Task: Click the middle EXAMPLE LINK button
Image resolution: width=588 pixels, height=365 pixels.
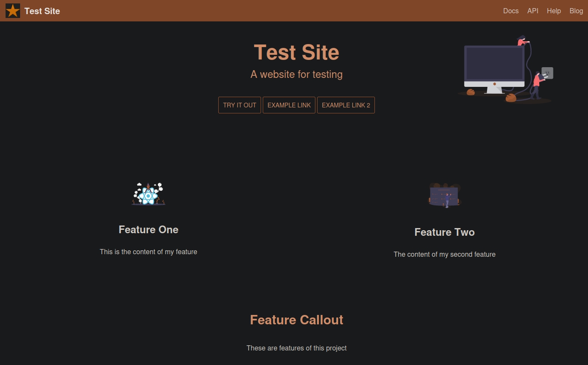Action: [x=289, y=105]
